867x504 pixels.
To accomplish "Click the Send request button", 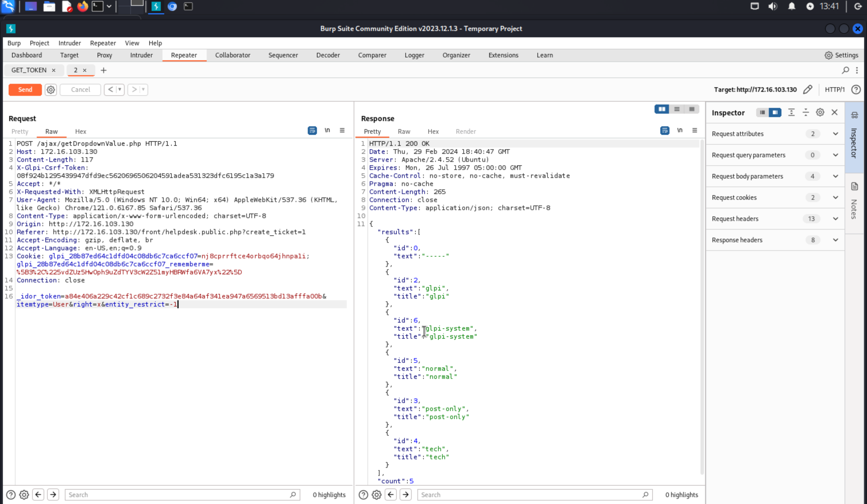I will click(x=25, y=90).
